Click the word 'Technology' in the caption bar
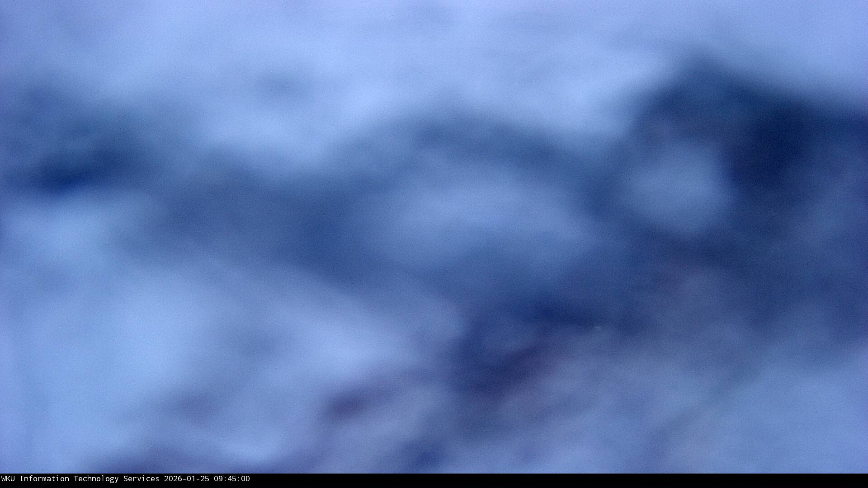This screenshot has height=488, width=868. [96, 479]
